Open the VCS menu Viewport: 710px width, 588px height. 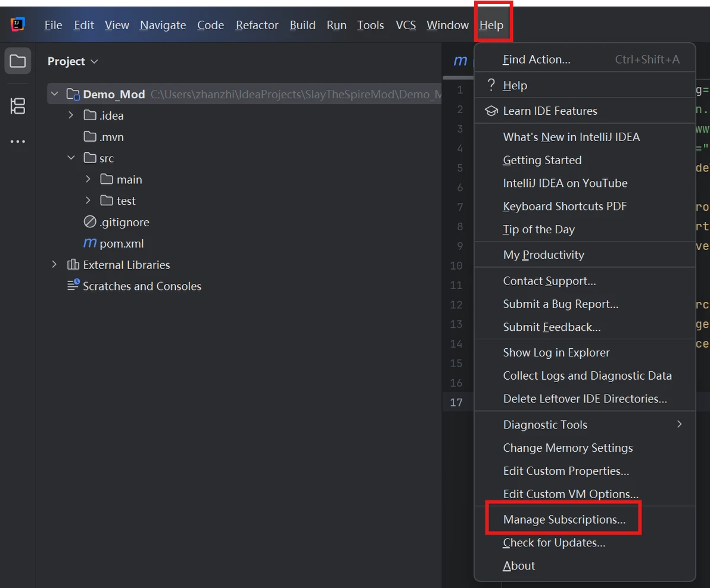[x=406, y=25]
